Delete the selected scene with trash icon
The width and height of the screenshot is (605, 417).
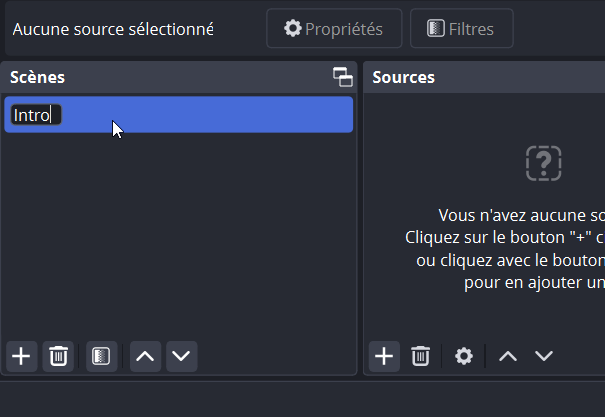[x=59, y=356]
